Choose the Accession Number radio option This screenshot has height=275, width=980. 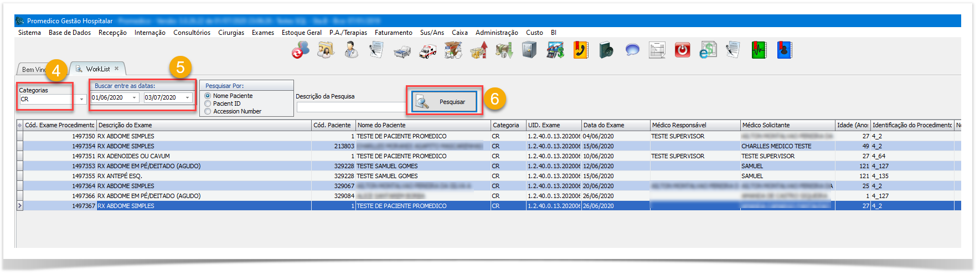tap(208, 111)
